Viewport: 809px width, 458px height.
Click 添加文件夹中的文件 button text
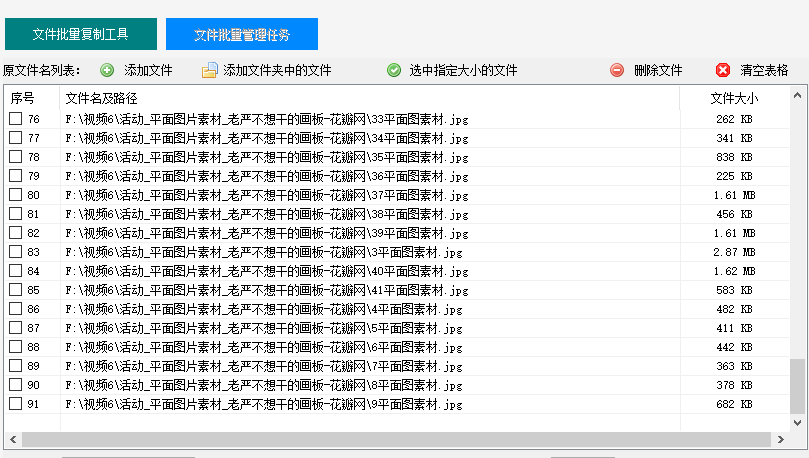click(x=277, y=70)
